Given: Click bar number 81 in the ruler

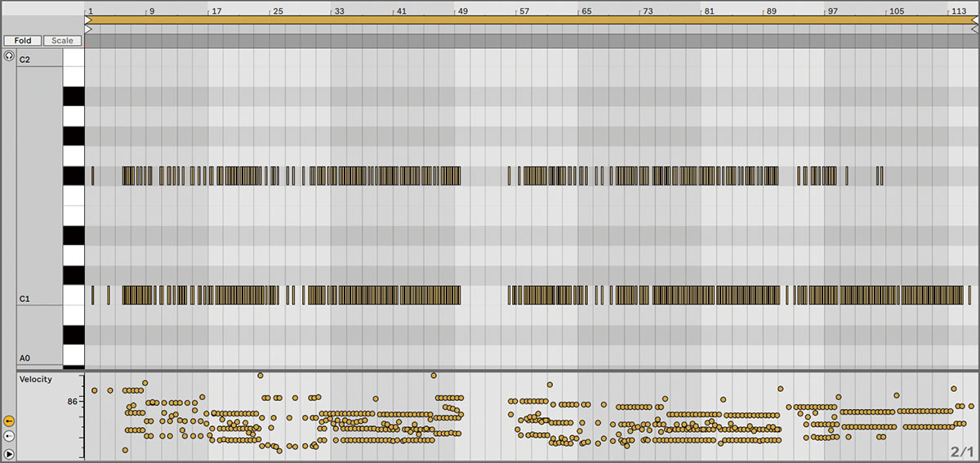Looking at the screenshot, I should point(708,11).
